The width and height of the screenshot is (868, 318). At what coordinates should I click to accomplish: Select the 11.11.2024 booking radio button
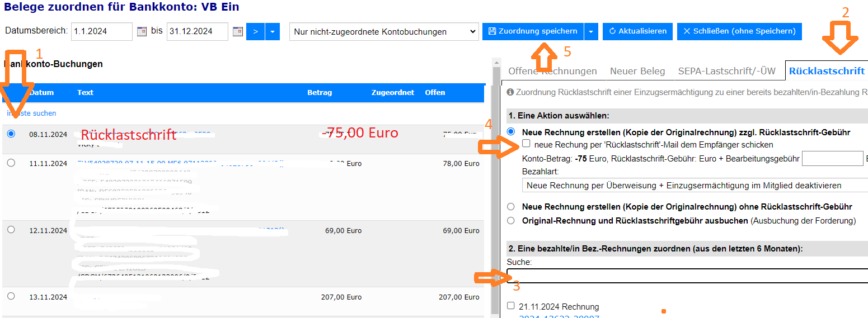tap(11, 163)
